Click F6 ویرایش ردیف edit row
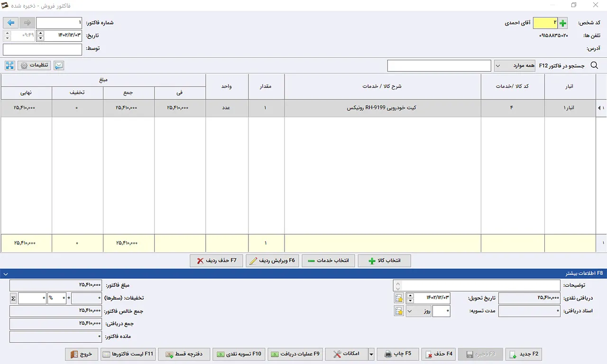607x364 pixels. click(272, 261)
